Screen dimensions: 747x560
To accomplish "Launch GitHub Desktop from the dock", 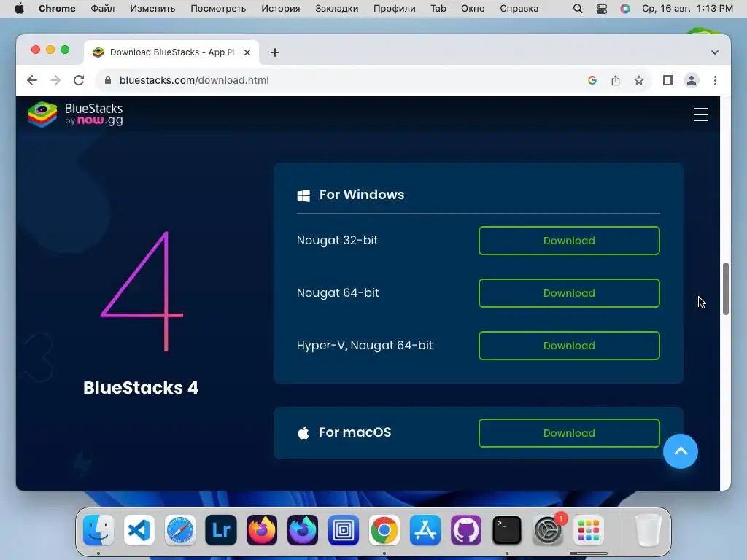I will 466,530.
